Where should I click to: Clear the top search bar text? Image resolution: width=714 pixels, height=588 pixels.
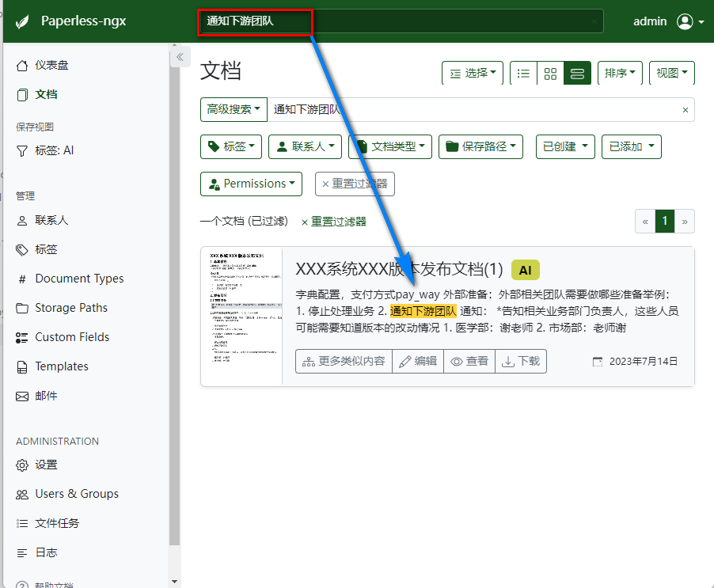click(x=594, y=21)
